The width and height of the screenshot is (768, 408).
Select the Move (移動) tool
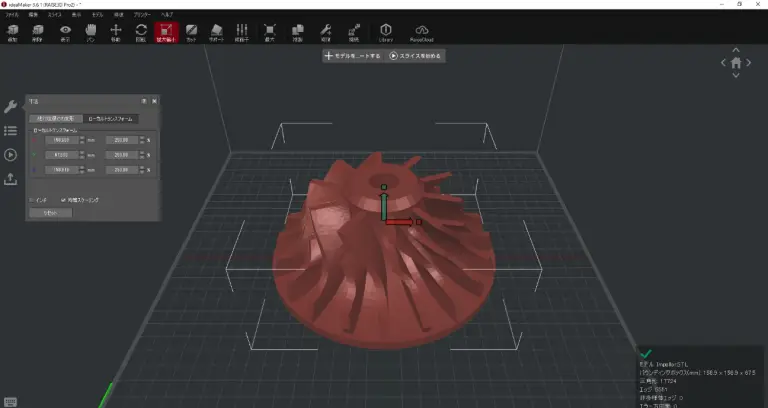tap(115, 34)
